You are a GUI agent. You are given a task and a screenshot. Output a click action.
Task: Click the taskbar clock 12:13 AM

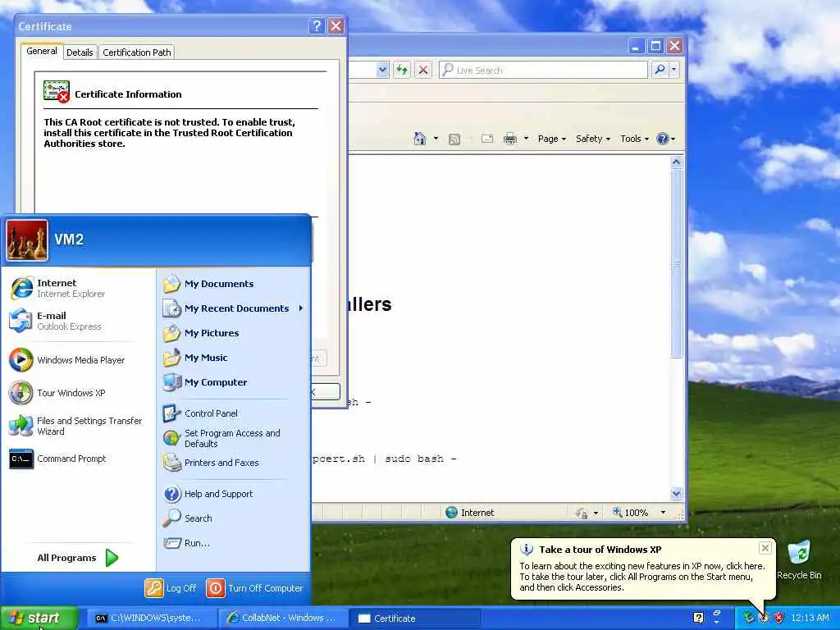coord(810,619)
